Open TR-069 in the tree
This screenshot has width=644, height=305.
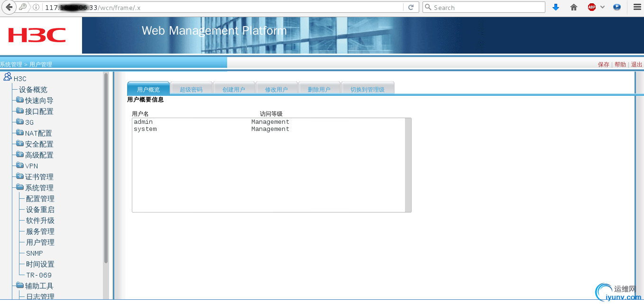click(39, 275)
